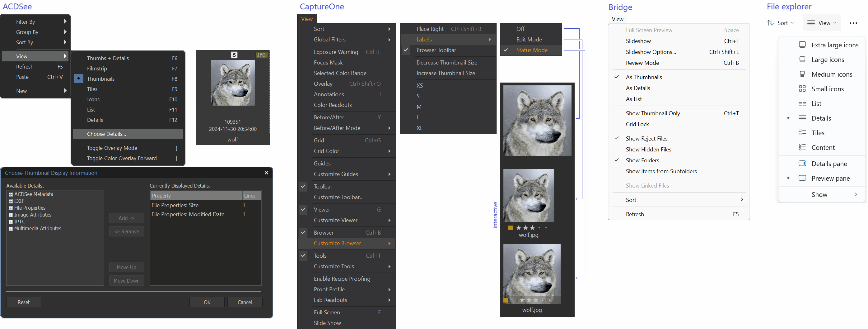Image resolution: width=868 pixels, height=329 pixels.
Task: Open the View dropdown in File explorer toolbar
Action: pos(822,23)
